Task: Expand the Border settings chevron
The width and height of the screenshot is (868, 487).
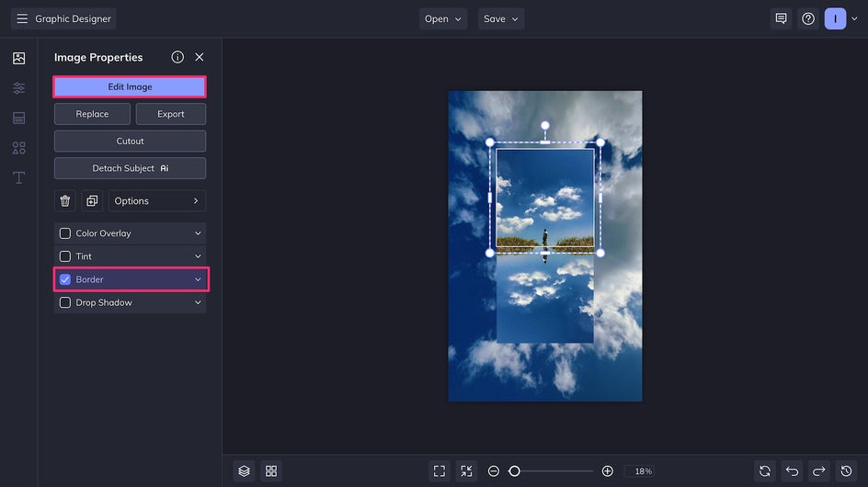Action: pyautogui.click(x=198, y=279)
